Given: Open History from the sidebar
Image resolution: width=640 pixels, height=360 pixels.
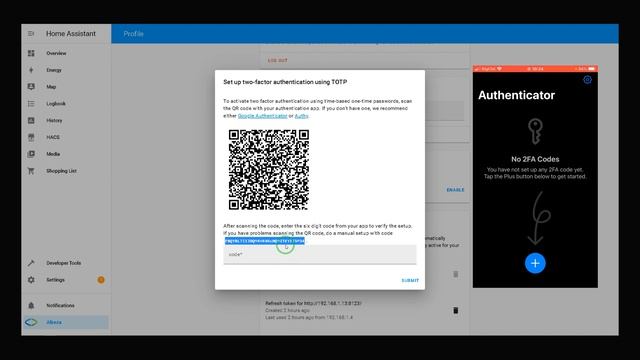Looking at the screenshot, I should click(54, 120).
